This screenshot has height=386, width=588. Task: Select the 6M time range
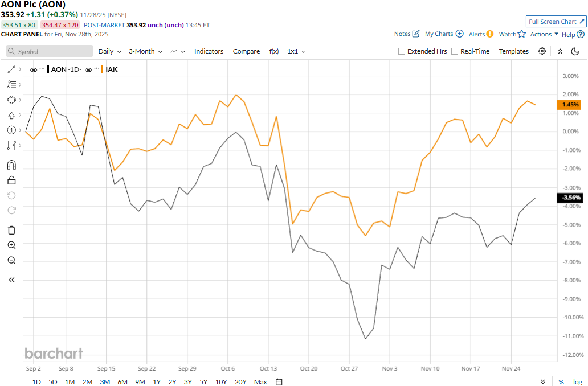(x=122, y=382)
